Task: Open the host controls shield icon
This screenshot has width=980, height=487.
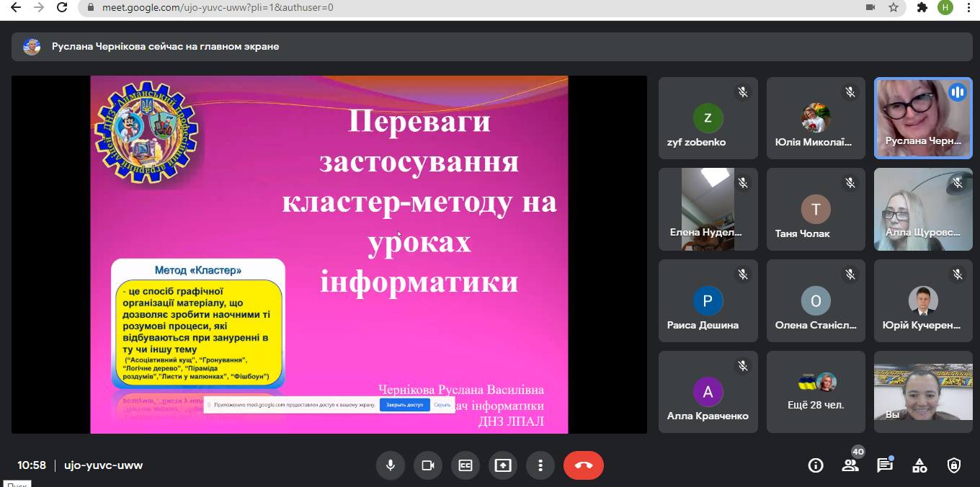Action: click(x=954, y=465)
